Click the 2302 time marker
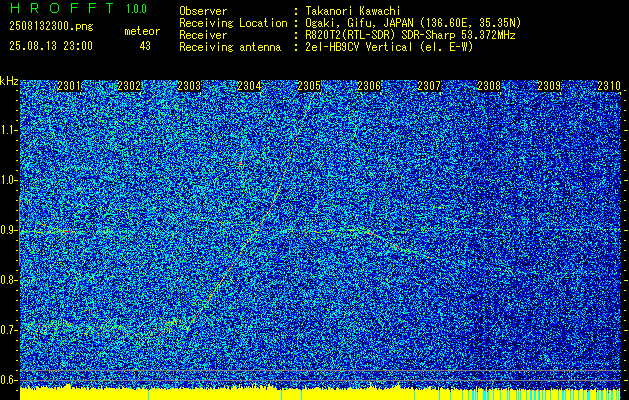The height and width of the screenshot is (400, 629). [x=129, y=86]
